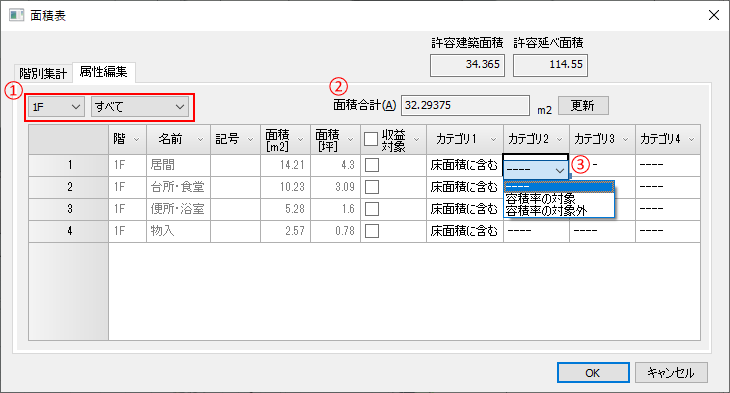This screenshot has height=393, width=730.
Task: Click カテゴリ4 cell in 物入 row
Action: (668, 231)
